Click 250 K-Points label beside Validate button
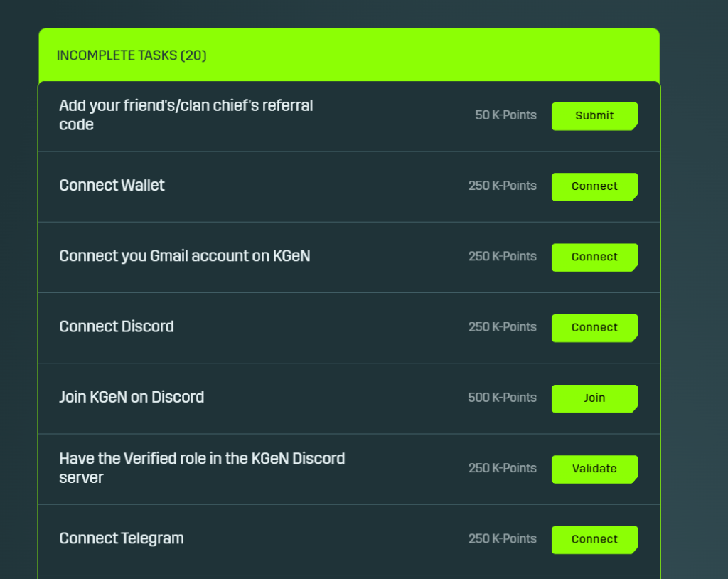The image size is (728, 579). coord(503,469)
